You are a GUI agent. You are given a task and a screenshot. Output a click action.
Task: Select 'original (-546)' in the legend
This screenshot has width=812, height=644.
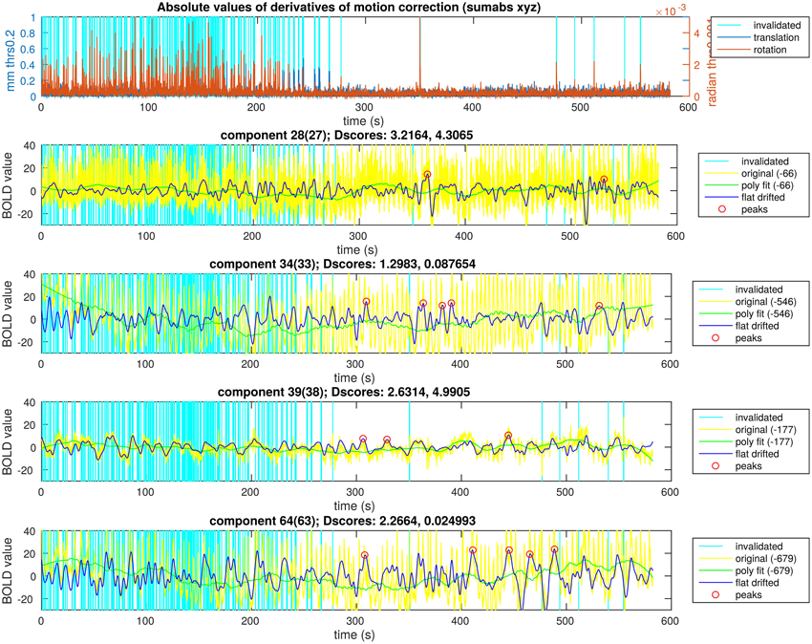click(x=765, y=302)
